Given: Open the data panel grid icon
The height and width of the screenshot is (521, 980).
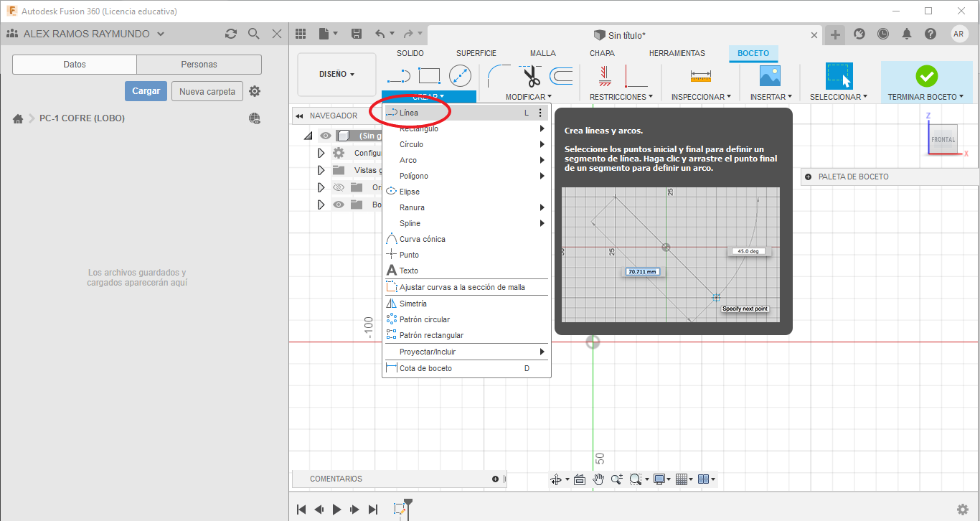Looking at the screenshot, I should pyautogui.click(x=301, y=34).
